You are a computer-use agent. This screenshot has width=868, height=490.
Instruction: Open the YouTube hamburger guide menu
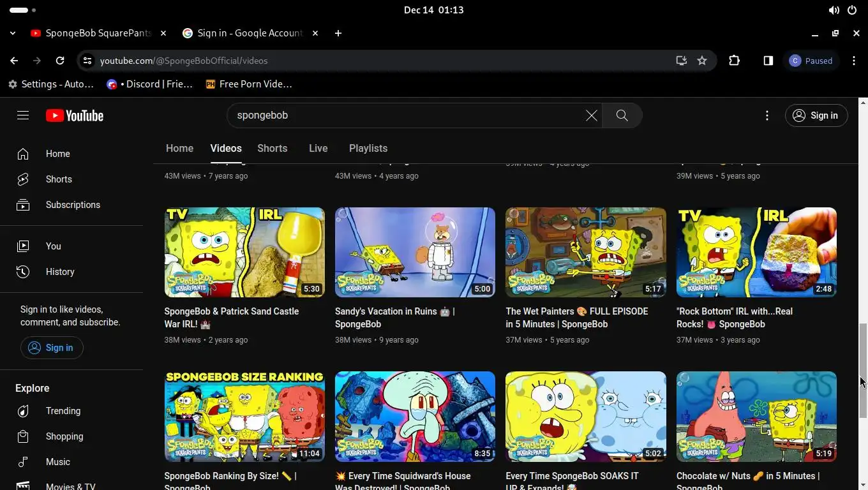[23, 115]
